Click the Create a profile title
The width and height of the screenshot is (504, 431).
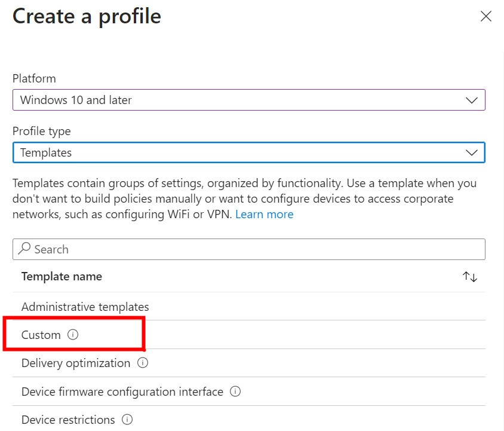click(x=87, y=16)
